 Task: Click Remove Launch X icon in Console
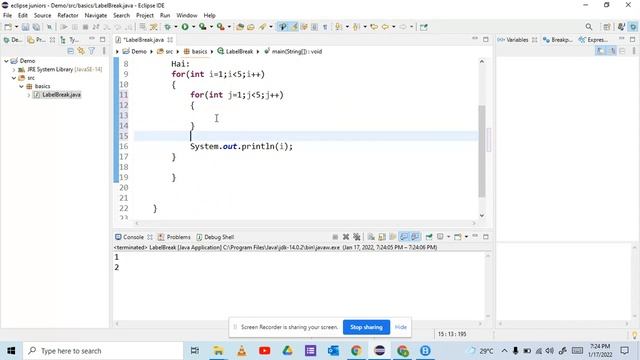(x=346, y=237)
